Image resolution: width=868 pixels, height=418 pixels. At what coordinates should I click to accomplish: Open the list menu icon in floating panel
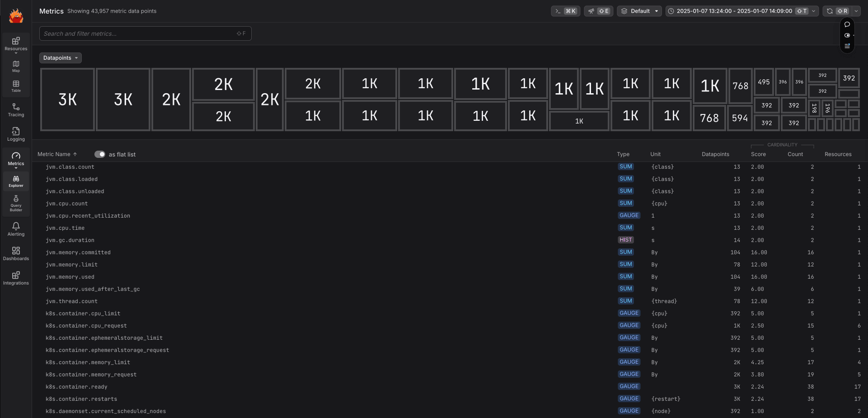847,46
